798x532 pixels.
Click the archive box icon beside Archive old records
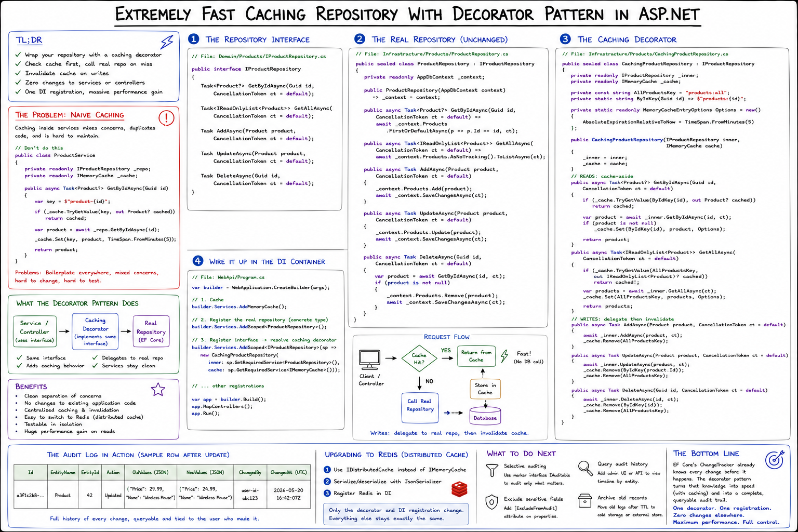click(585, 501)
